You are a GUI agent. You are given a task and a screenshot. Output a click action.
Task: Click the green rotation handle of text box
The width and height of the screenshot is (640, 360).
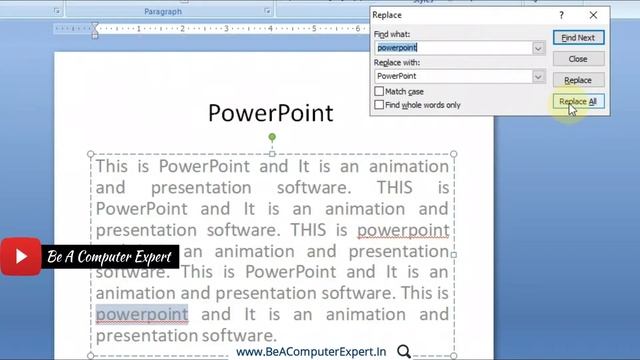pos(272,137)
